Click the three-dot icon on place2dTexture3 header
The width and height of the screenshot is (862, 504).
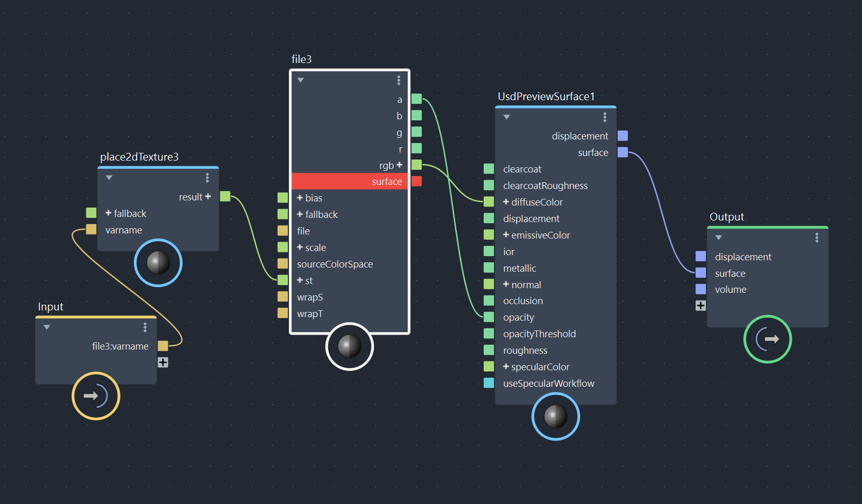[x=207, y=177]
